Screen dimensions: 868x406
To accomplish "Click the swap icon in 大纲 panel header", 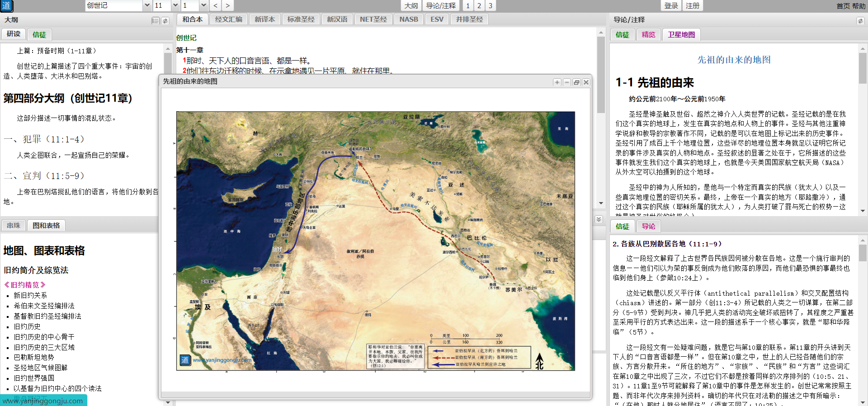I will click(x=165, y=21).
